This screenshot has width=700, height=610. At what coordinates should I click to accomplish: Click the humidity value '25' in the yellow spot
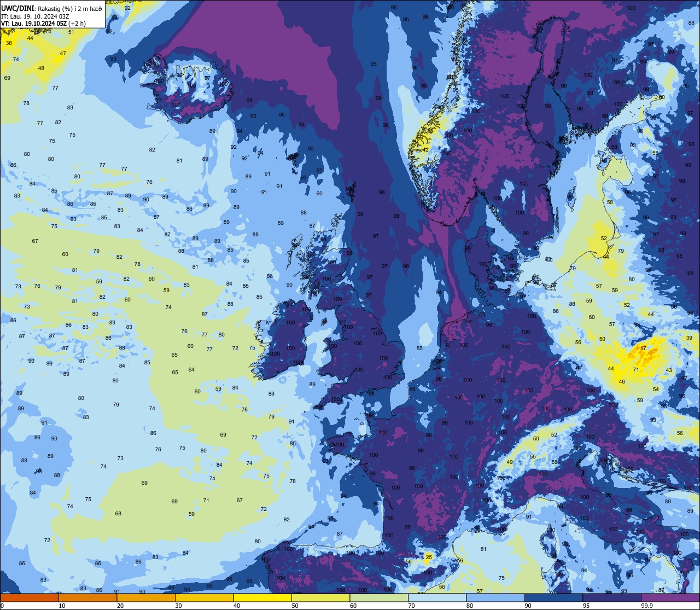[x=429, y=557]
